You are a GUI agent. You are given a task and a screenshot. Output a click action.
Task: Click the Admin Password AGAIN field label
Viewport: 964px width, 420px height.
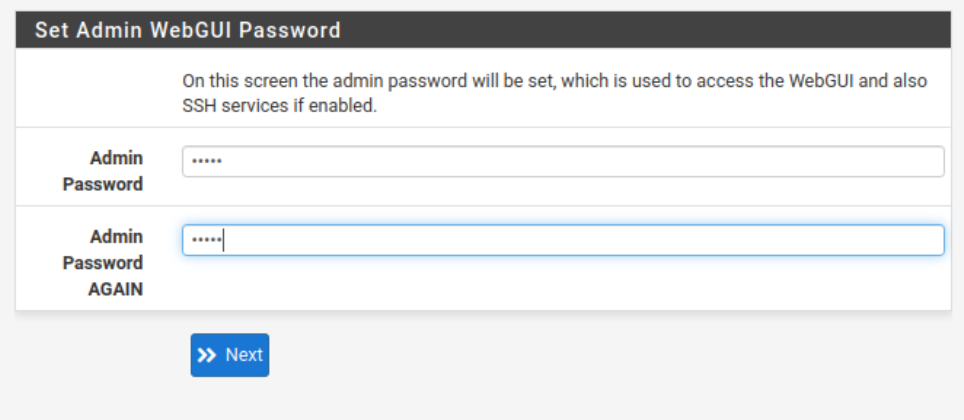click(x=103, y=263)
